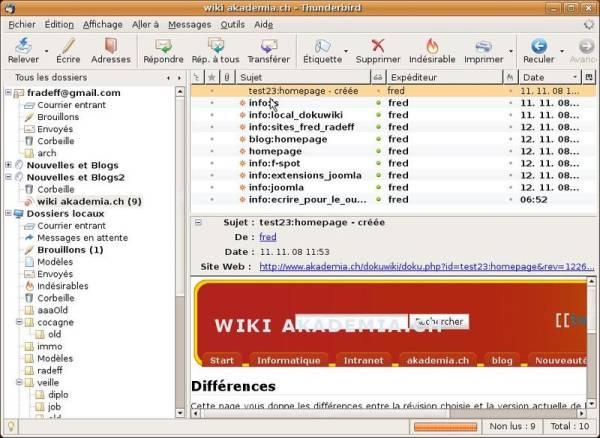The image size is (600, 438).
Task: Toggle junk status on blog:homepage message
Action: pos(510,139)
